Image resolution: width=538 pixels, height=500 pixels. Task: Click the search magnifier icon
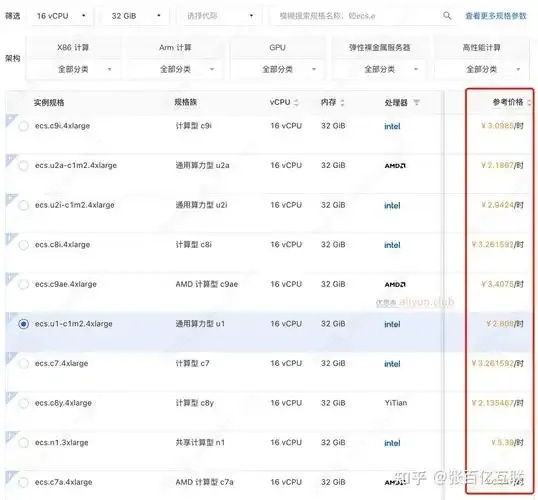tap(447, 15)
